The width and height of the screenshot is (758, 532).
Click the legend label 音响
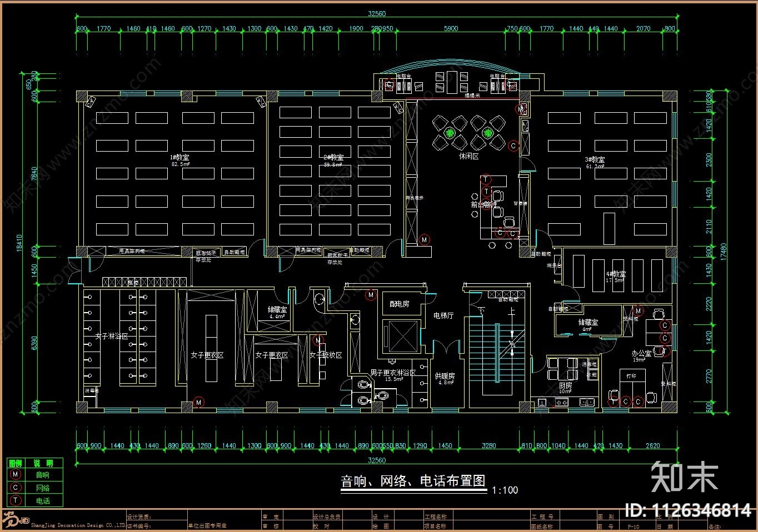point(43,475)
